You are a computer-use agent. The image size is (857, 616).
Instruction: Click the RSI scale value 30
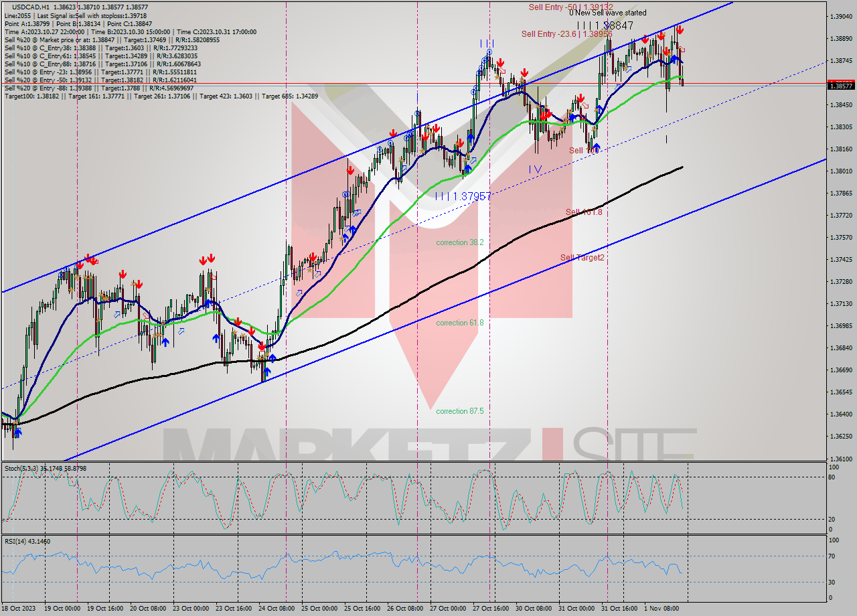coord(832,581)
